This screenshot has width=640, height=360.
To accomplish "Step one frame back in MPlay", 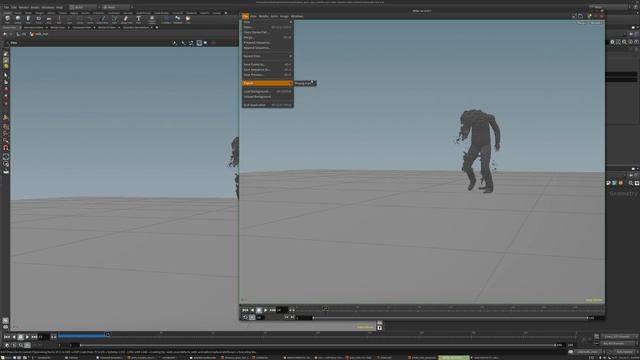I will point(252,310).
